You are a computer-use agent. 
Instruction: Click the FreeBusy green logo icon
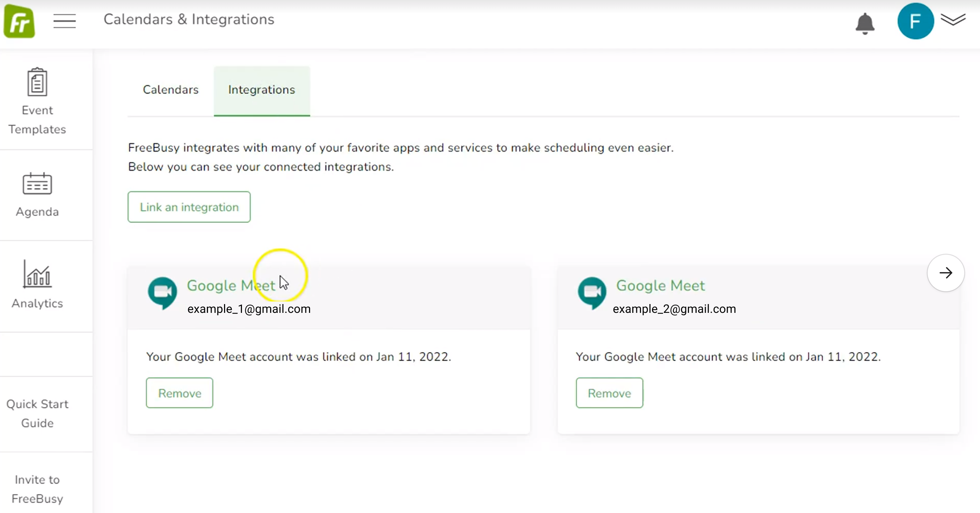click(x=19, y=21)
